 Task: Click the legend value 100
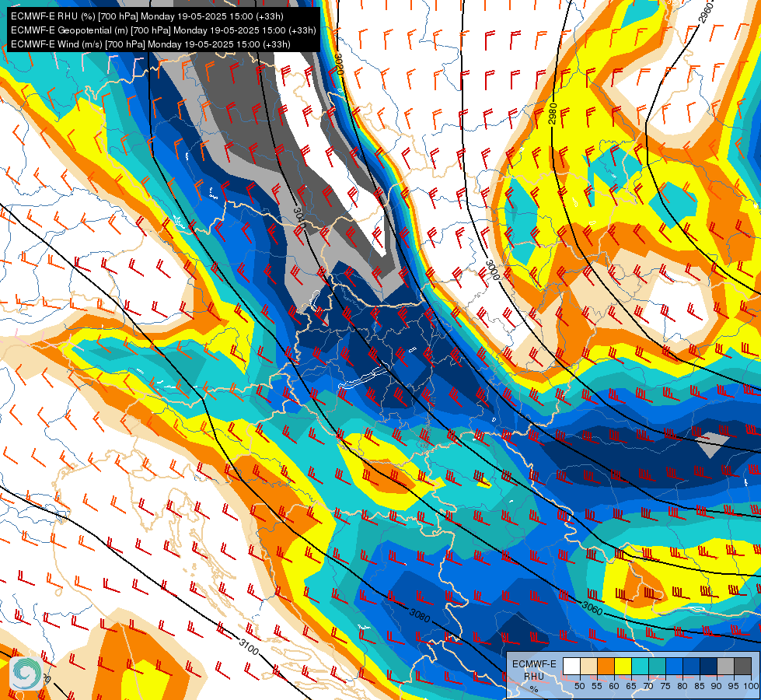[751, 686]
